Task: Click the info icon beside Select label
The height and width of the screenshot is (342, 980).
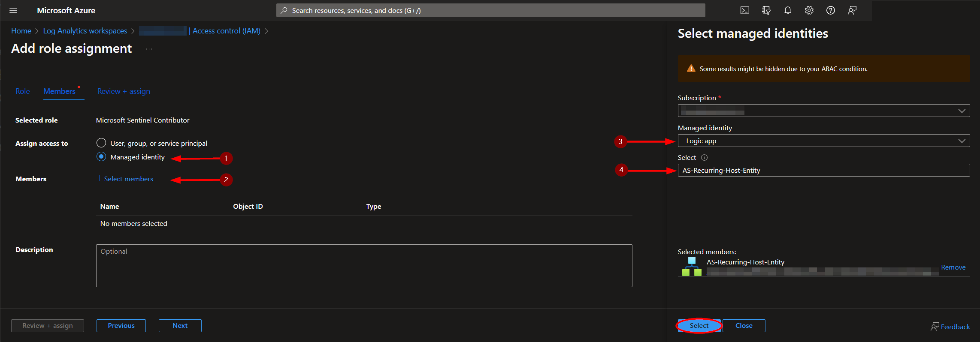Action: point(704,157)
